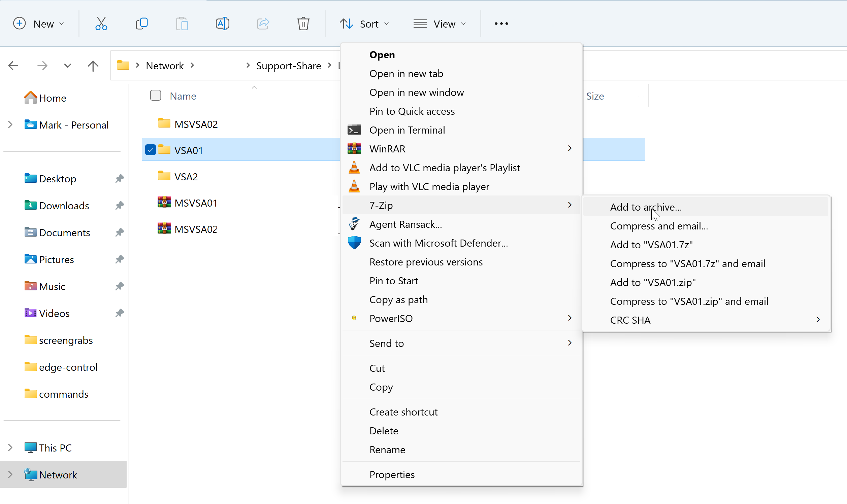
Task: Click the Copy icon in toolbar
Action: point(141,24)
